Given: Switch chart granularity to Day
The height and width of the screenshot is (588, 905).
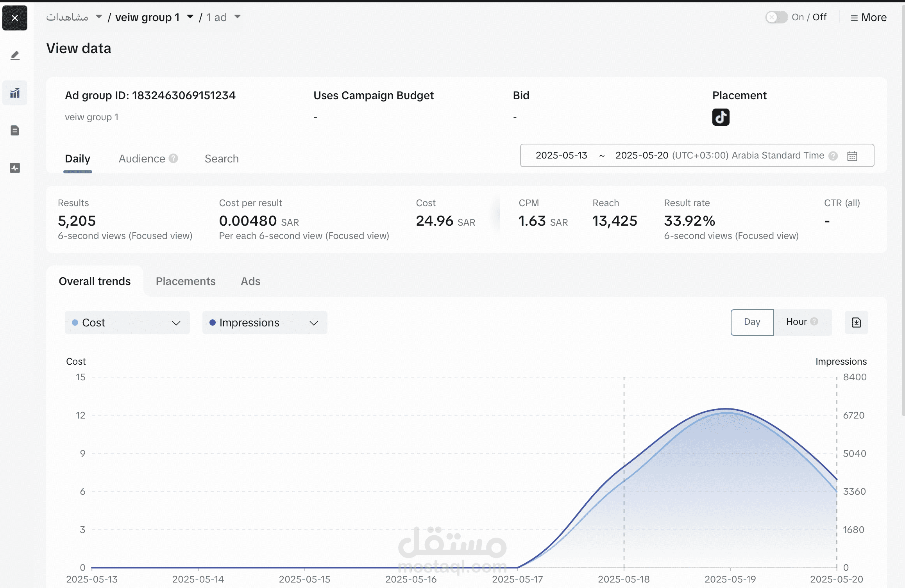Looking at the screenshot, I should click(752, 322).
